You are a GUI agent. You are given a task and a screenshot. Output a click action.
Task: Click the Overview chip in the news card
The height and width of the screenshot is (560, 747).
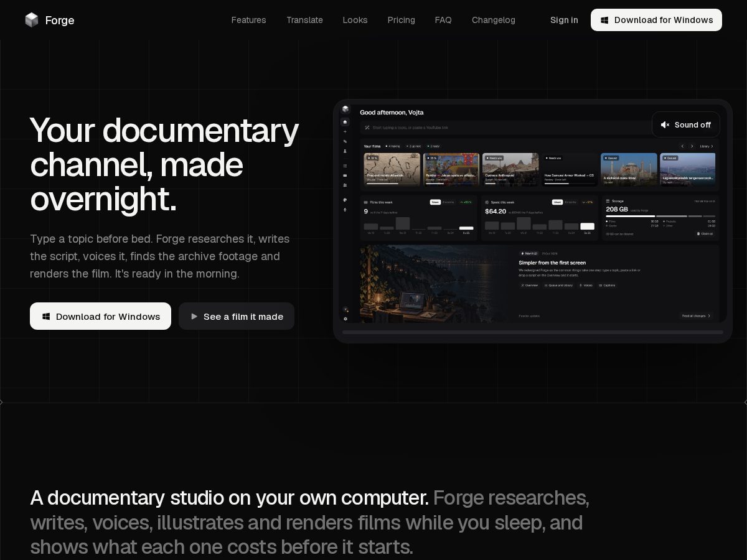(529, 285)
